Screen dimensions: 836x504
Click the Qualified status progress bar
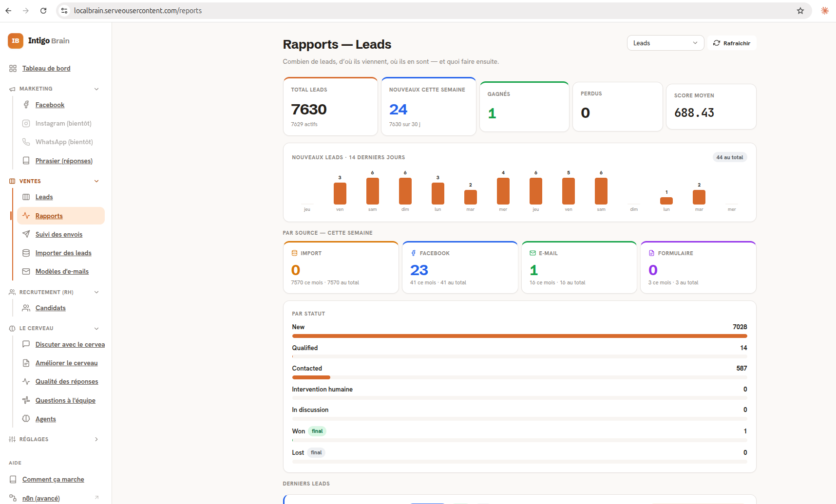coord(519,356)
